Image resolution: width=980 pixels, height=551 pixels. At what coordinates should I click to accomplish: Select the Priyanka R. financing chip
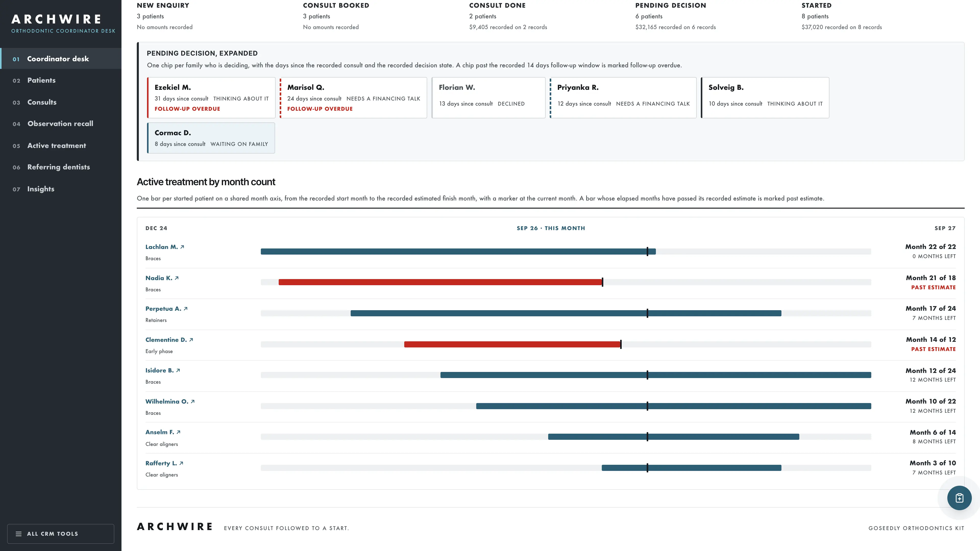[x=623, y=98]
